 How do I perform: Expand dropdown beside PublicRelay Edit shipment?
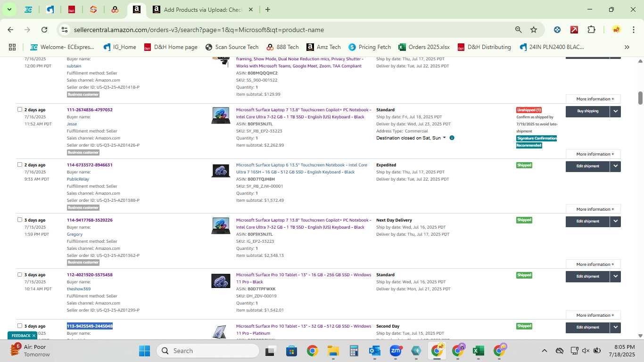pos(615,166)
